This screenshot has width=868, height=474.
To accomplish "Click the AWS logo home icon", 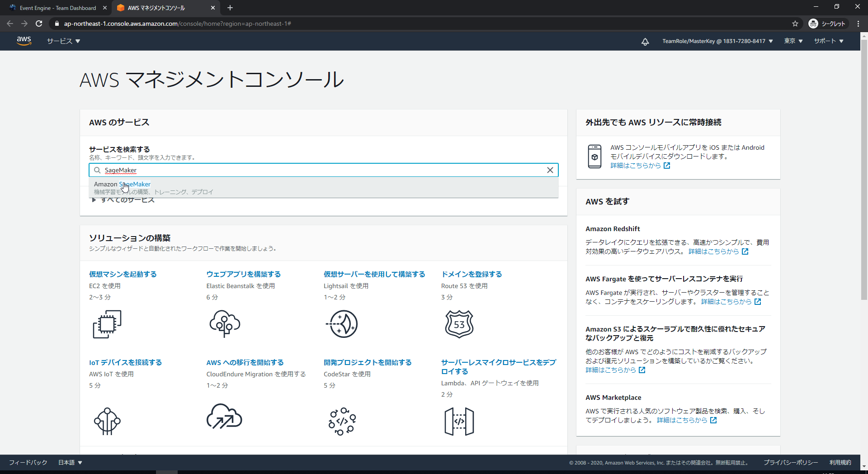I will [x=24, y=41].
